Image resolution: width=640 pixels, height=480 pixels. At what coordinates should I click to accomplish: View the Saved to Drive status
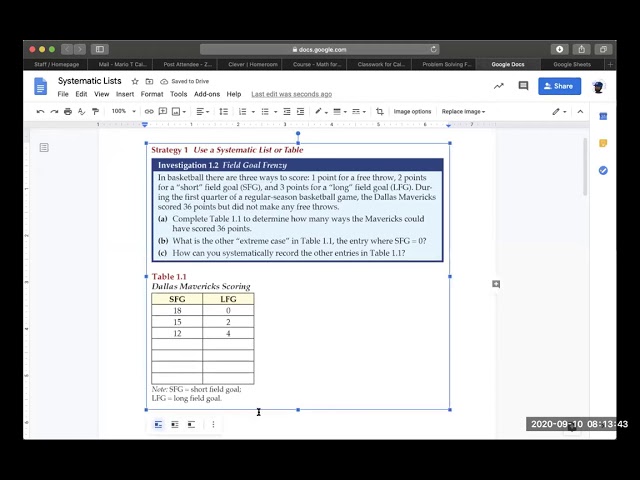point(185,81)
